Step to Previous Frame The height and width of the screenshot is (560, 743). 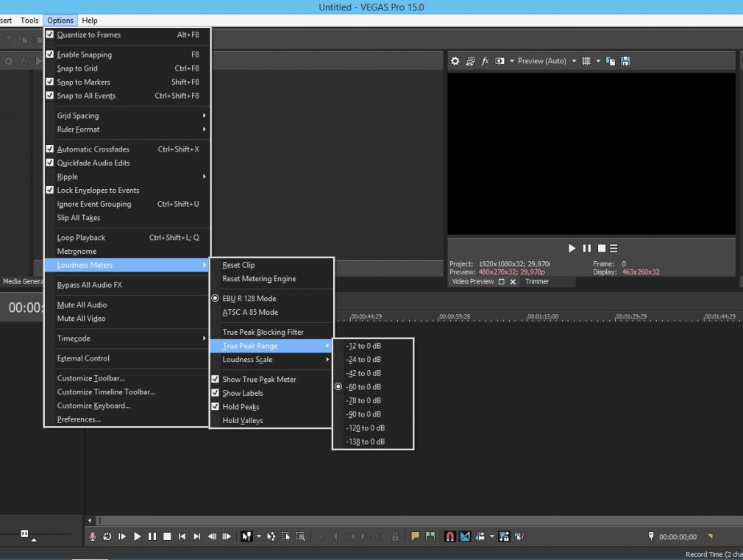click(212, 536)
